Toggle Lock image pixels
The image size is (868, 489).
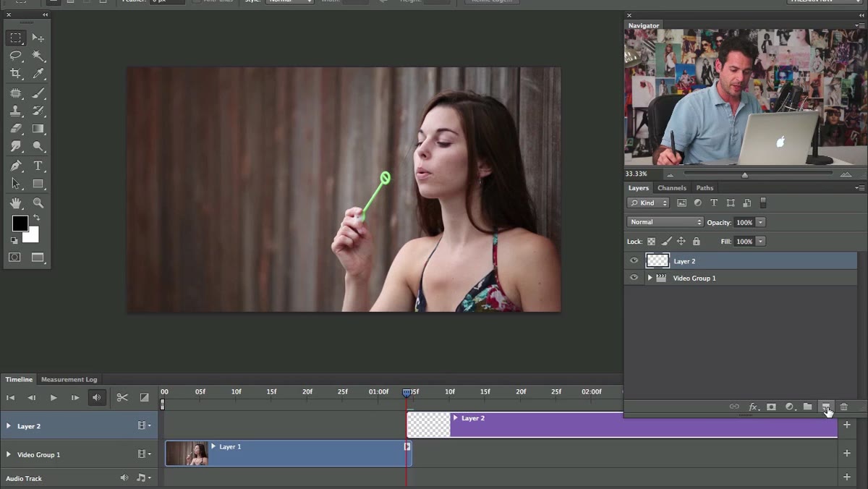tap(666, 241)
